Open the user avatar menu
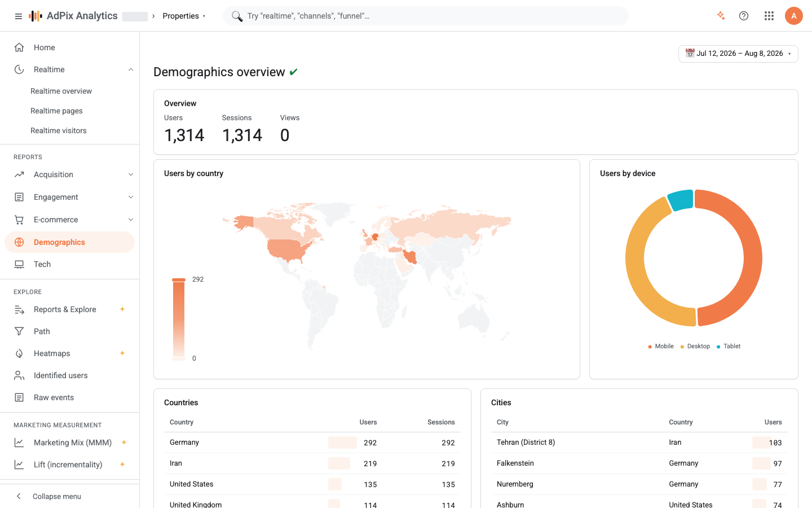 point(794,16)
